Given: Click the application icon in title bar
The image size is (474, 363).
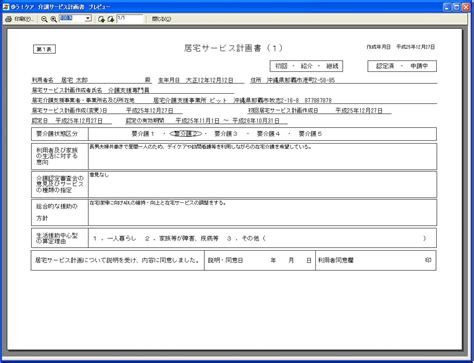Looking at the screenshot, I should (x=6, y=7).
